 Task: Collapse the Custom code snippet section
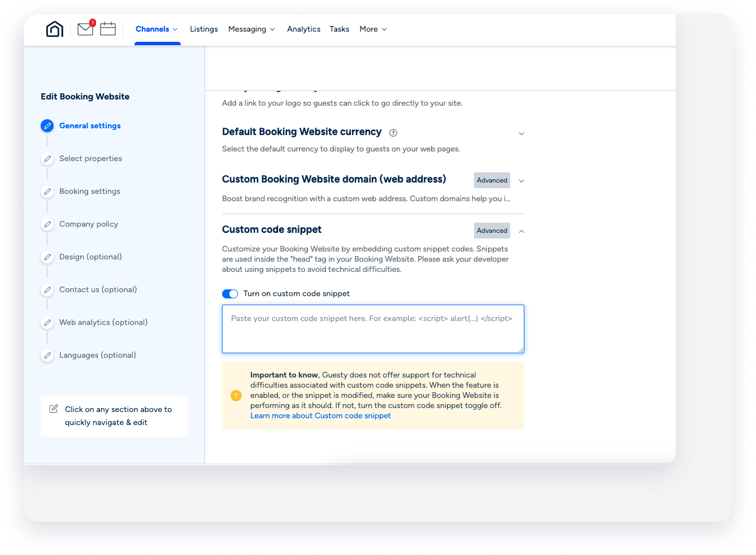point(522,231)
